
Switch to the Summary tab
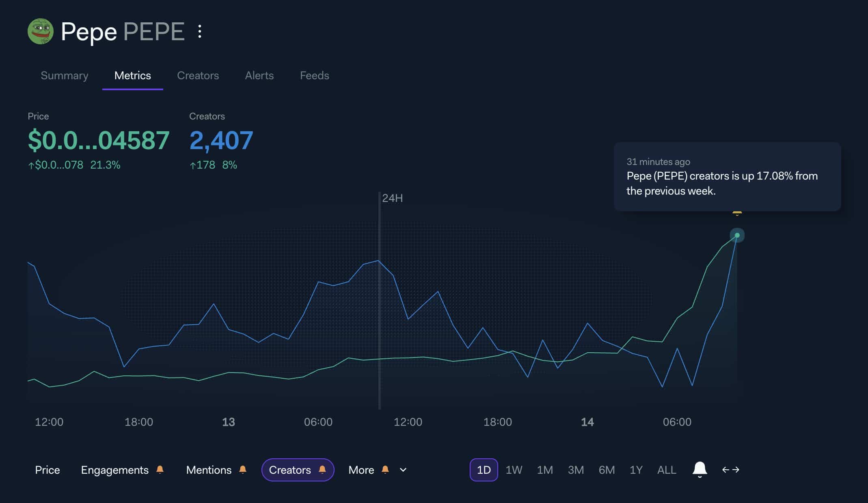65,76
